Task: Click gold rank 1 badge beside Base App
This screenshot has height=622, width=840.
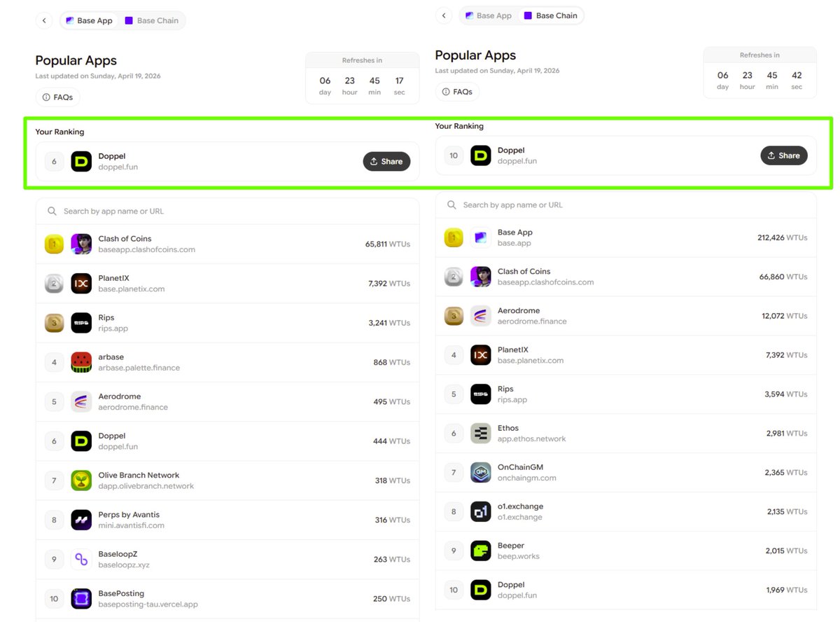Action: pyautogui.click(x=454, y=238)
